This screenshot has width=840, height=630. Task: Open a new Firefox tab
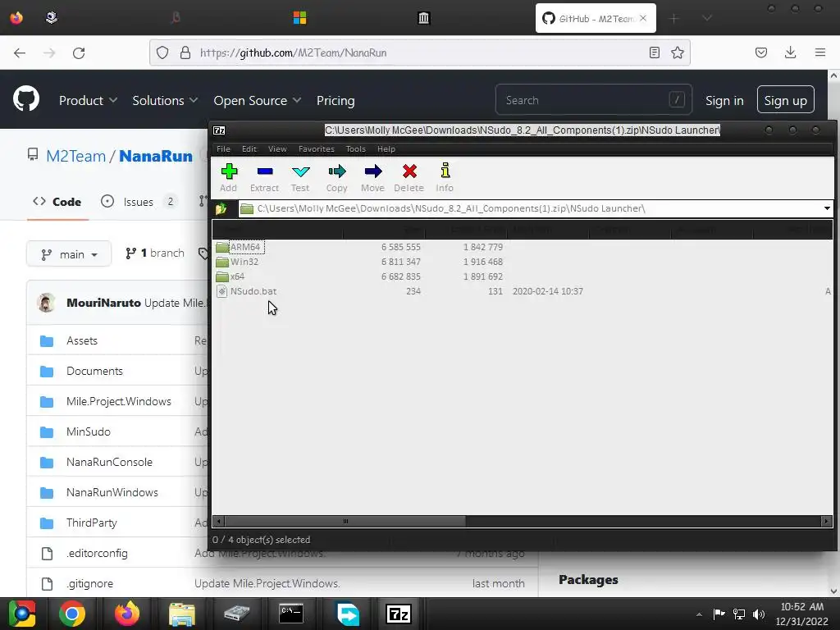pos(674,19)
